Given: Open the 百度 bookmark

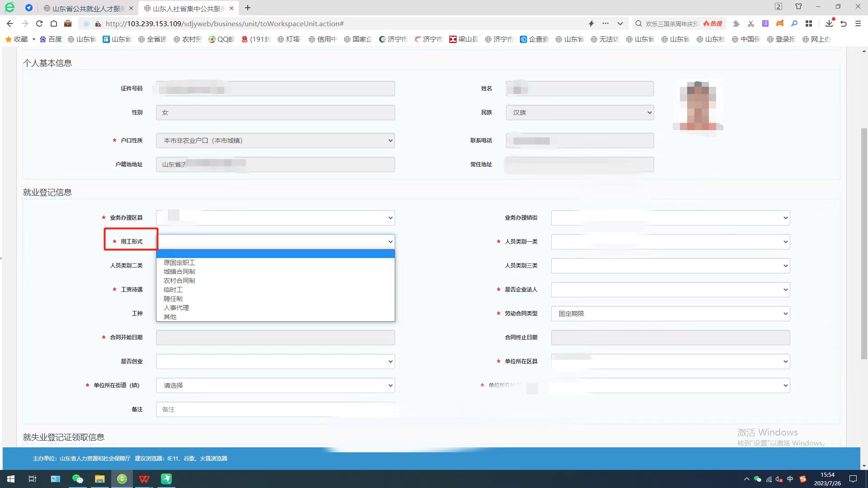Looking at the screenshot, I should [x=51, y=39].
